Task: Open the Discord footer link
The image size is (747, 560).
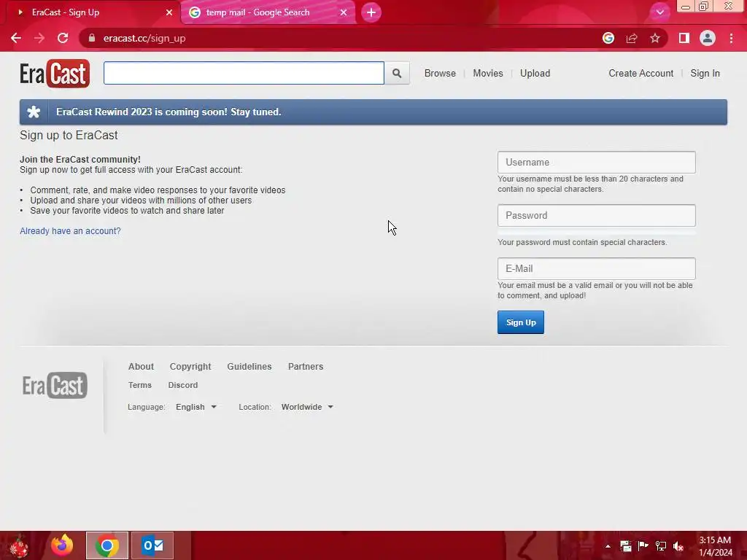Action: tap(183, 385)
